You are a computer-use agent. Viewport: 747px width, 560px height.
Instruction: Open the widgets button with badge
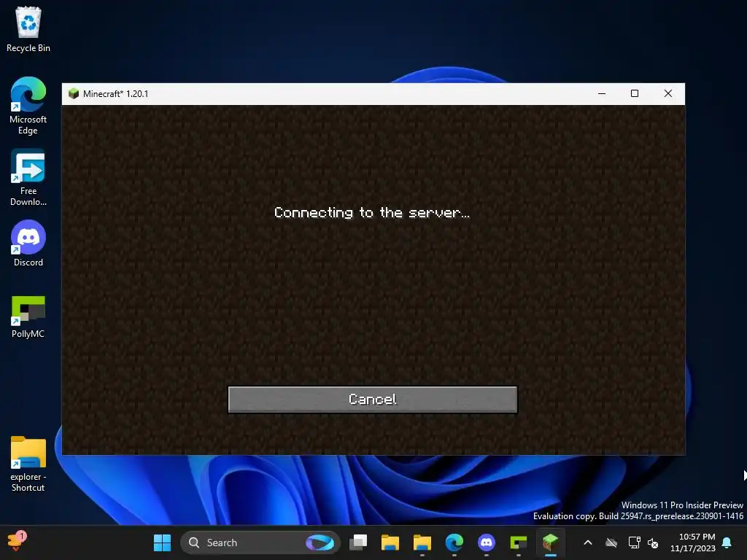click(17, 542)
